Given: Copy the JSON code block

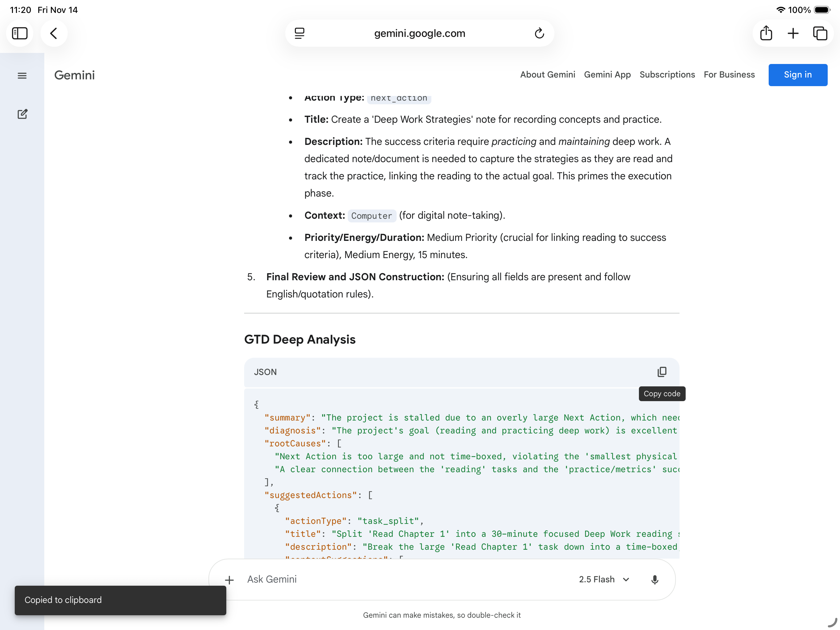Looking at the screenshot, I should (x=662, y=372).
